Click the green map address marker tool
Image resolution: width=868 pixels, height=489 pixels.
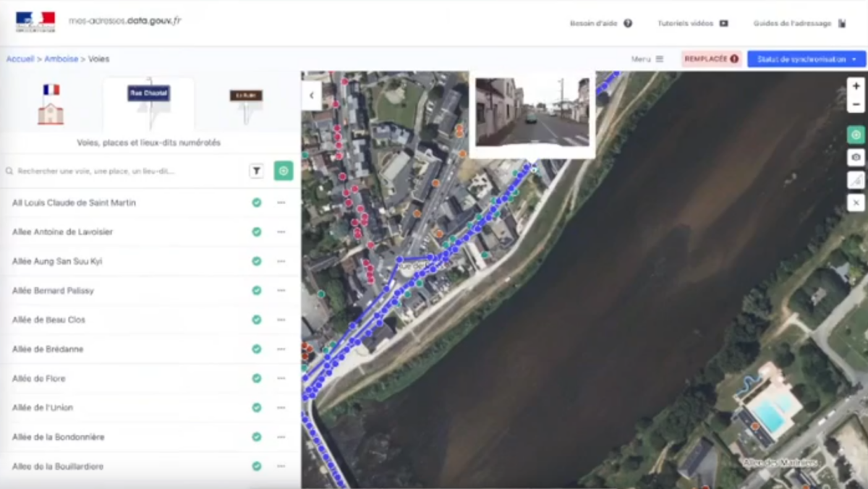[856, 135]
